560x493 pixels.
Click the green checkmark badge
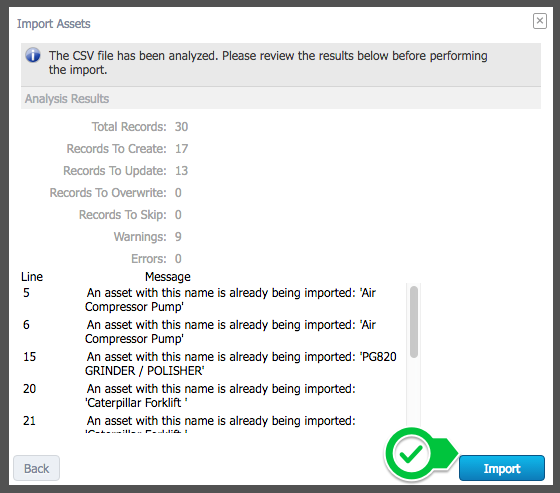pyautogui.click(x=411, y=454)
